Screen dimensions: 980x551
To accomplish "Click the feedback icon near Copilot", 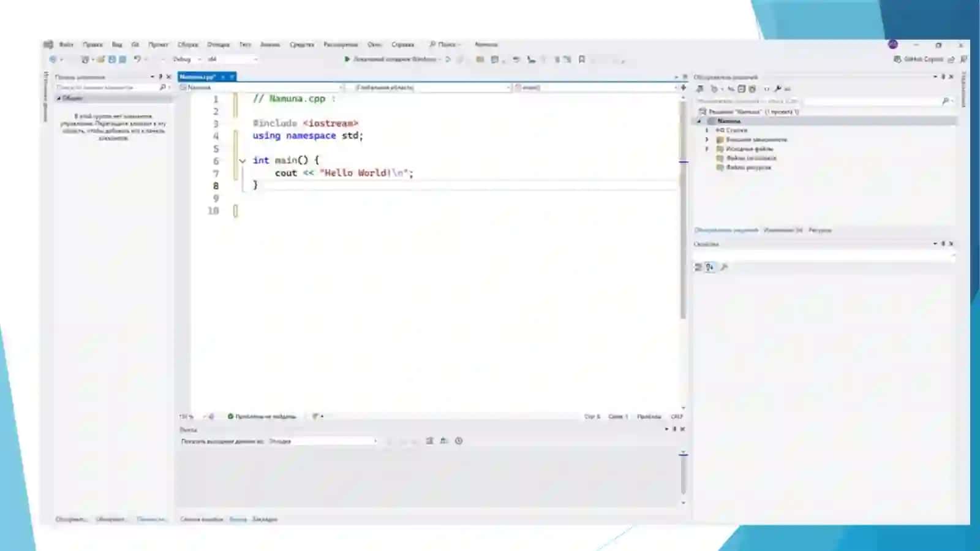I will click(963, 59).
